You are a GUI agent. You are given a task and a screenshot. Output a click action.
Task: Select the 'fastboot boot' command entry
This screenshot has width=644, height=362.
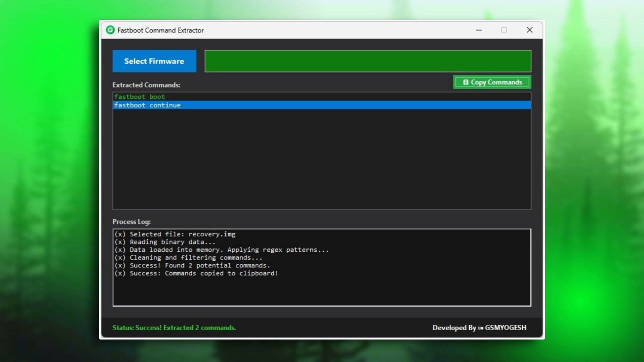coord(139,97)
